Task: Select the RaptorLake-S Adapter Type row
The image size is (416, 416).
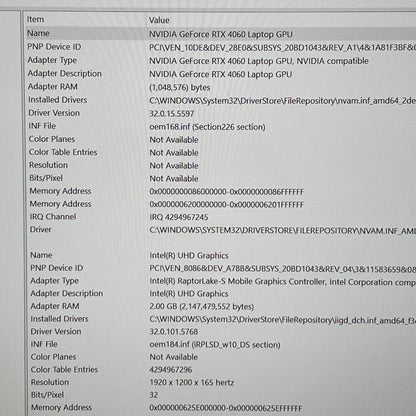Action: (x=220, y=281)
